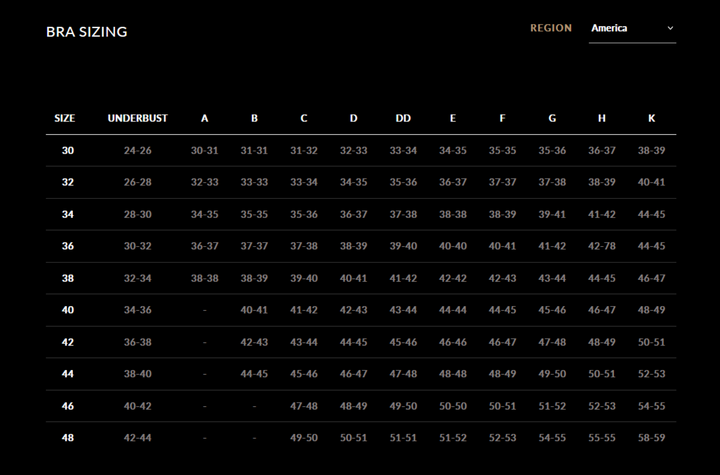Image resolution: width=720 pixels, height=475 pixels.
Task: Click the 42-78 value in row 36
Action: click(602, 246)
